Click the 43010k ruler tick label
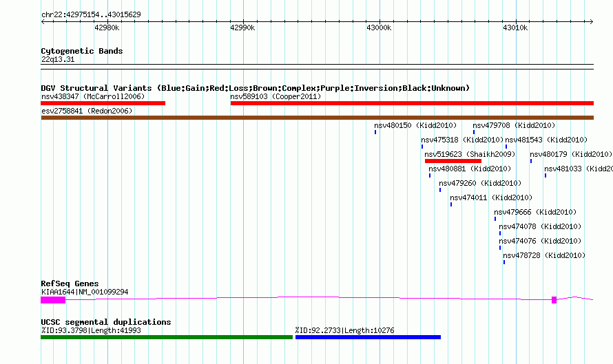 (515, 28)
